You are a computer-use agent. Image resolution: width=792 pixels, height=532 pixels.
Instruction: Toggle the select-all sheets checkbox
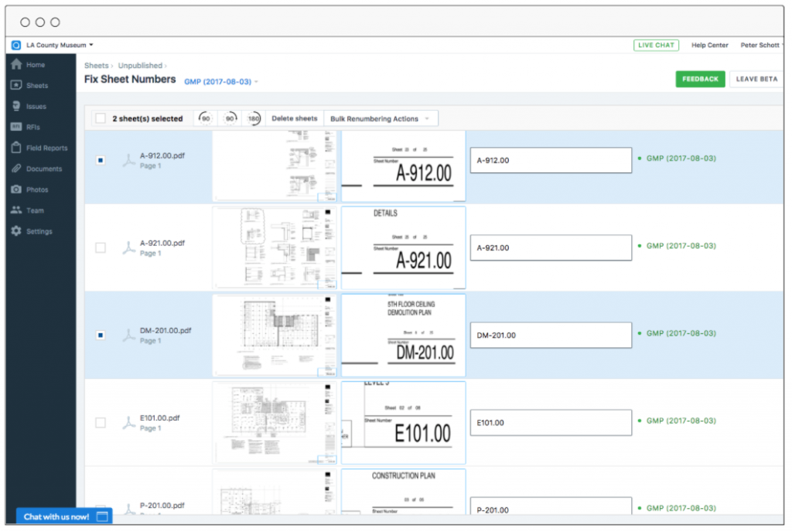(x=101, y=118)
